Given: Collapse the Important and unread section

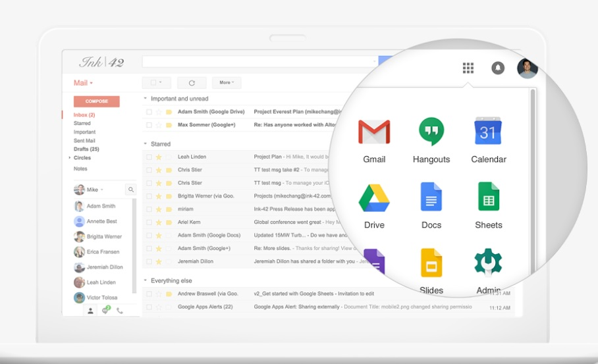Looking at the screenshot, I should (146, 98).
